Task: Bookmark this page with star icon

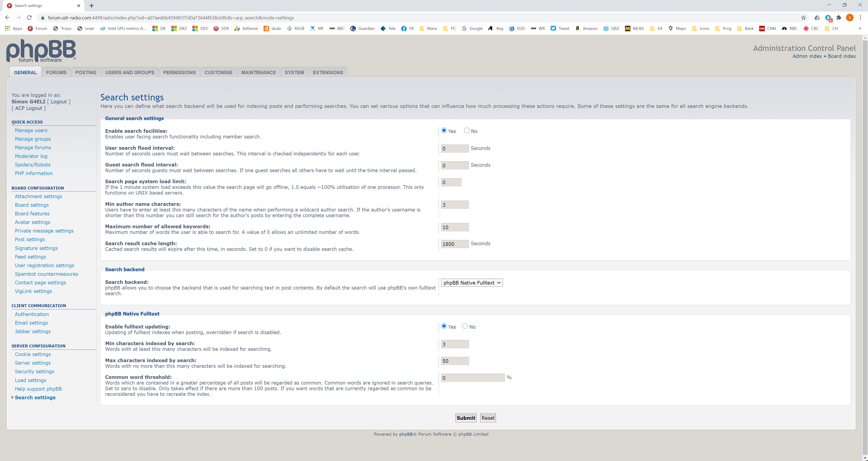Action: (x=803, y=18)
